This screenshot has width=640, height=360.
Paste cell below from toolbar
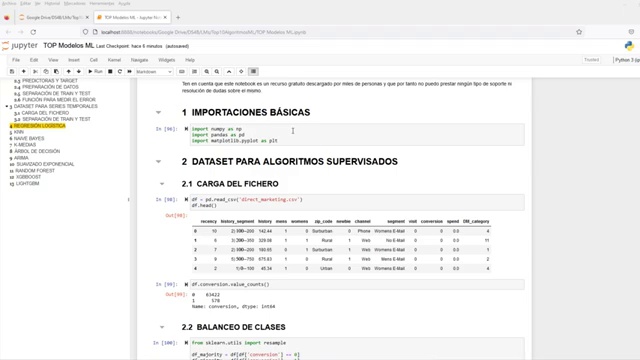point(56,71)
